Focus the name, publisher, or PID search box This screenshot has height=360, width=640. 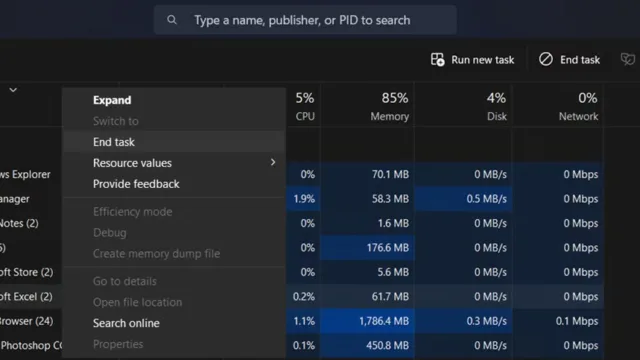coord(305,20)
